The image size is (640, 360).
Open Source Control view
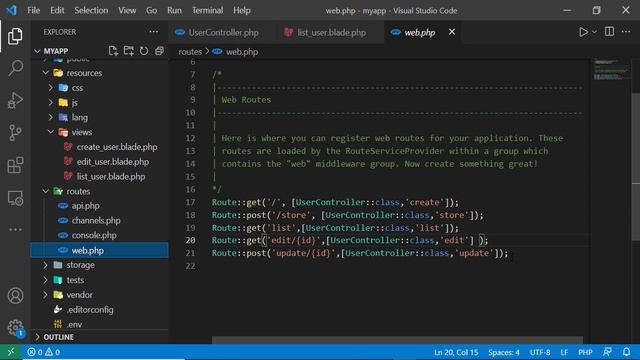point(15,133)
